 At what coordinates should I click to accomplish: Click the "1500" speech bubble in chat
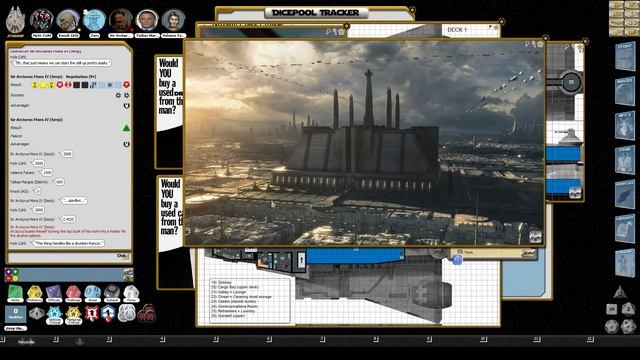(47, 173)
